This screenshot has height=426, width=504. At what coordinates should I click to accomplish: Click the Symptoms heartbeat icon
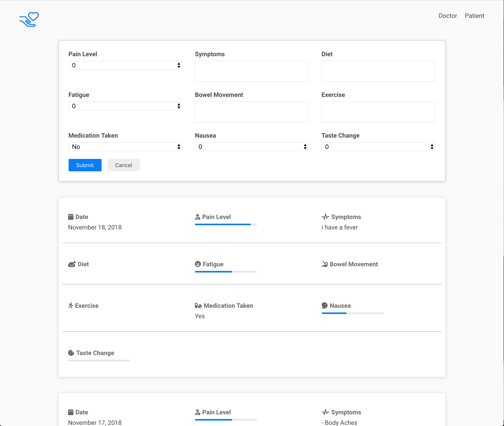point(325,217)
